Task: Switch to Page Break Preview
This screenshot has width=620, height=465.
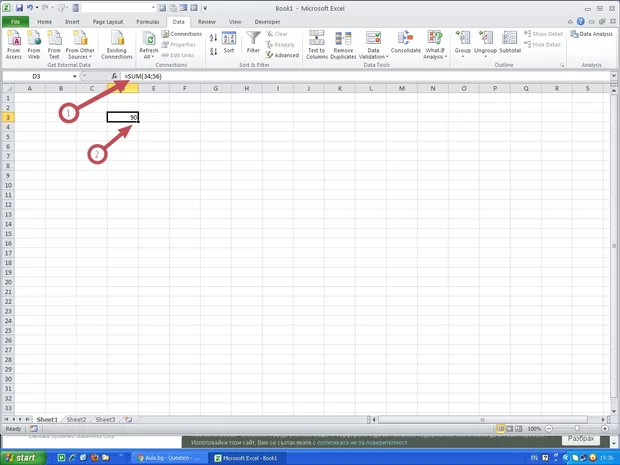Action: point(518,429)
